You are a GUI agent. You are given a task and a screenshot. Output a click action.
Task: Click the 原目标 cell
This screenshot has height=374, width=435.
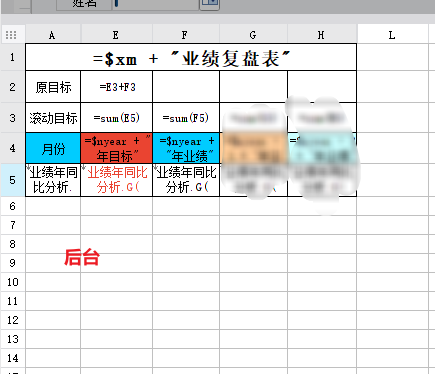pos(53,87)
